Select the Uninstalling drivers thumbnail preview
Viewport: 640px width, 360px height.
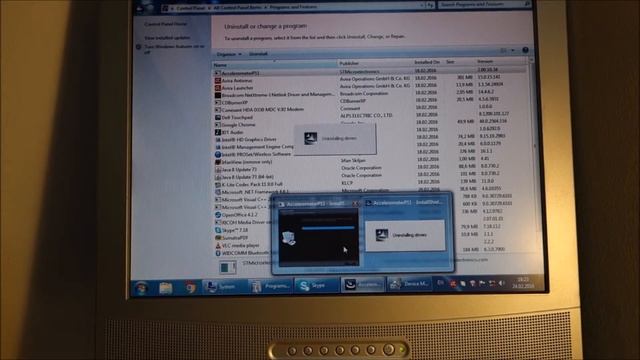click(405, 236)
